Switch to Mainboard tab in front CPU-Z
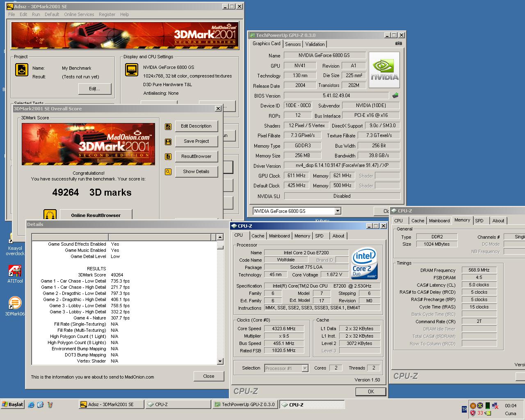 point(279,236)
